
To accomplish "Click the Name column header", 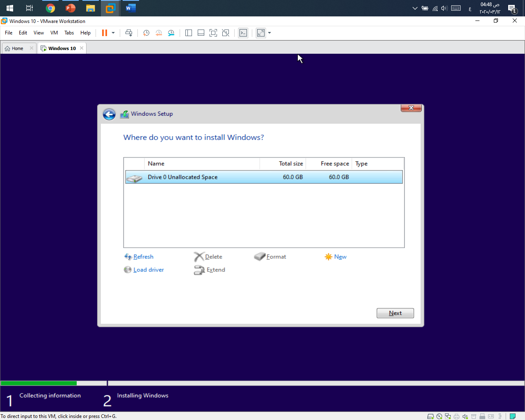I will point(202,164).
